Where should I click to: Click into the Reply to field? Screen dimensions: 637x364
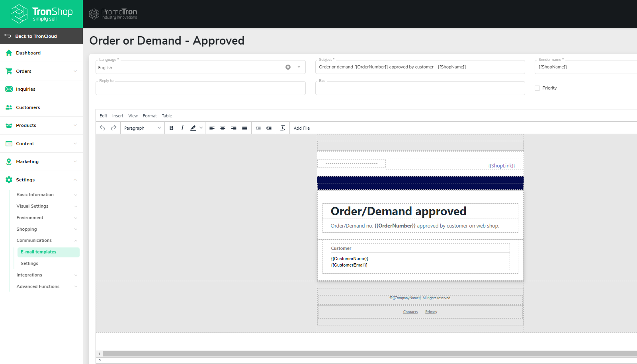coord(201,88)
